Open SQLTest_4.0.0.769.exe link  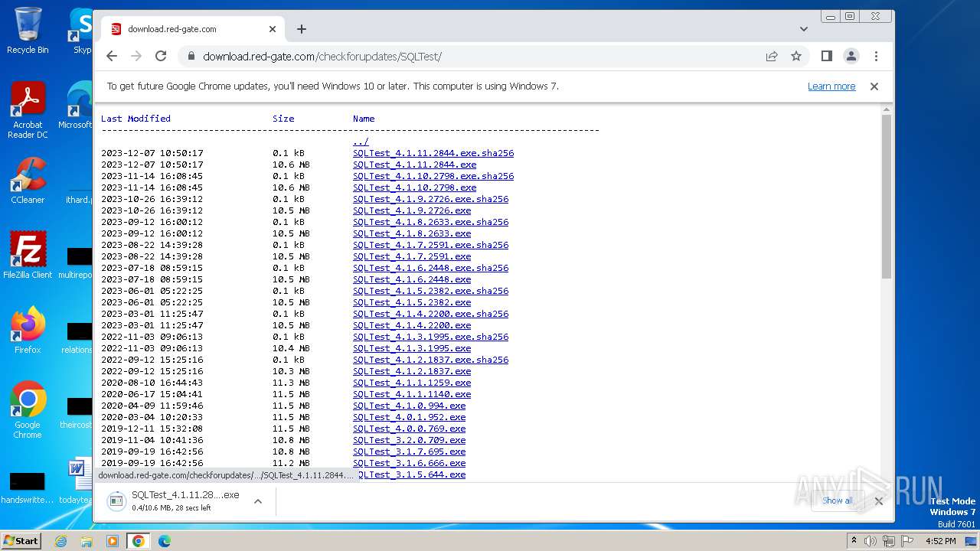pos(409,429)
